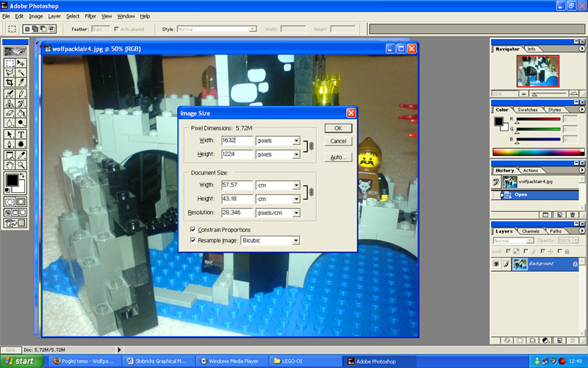This screenshot has height=368, width=588.
Task: Open Navigator palette flyout menu arrow
Action: tap(581, 49)
